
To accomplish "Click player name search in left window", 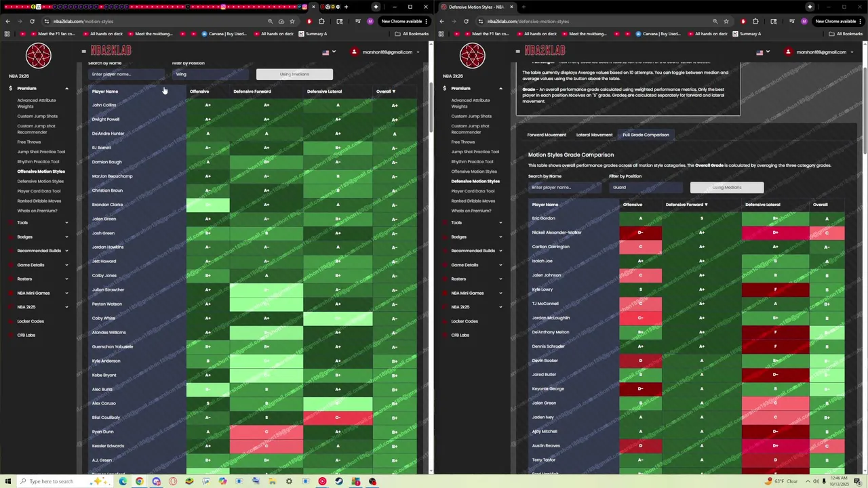I will click(x=126, y=74).
